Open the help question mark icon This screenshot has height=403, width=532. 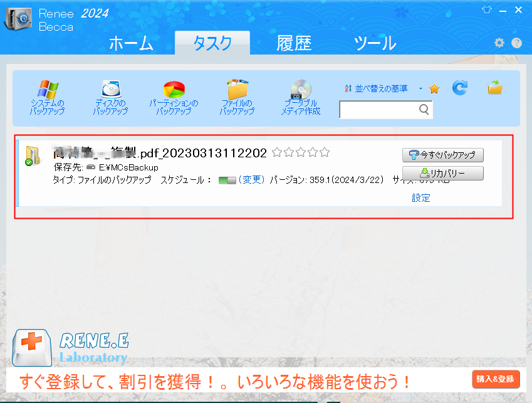point(516,43)
